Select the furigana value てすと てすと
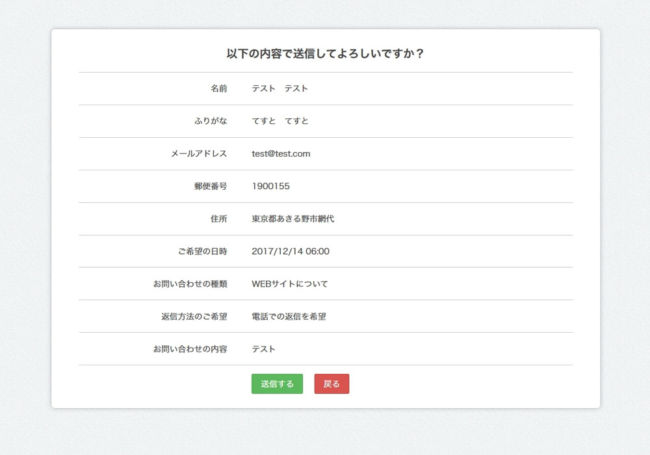 pos(280,121)
